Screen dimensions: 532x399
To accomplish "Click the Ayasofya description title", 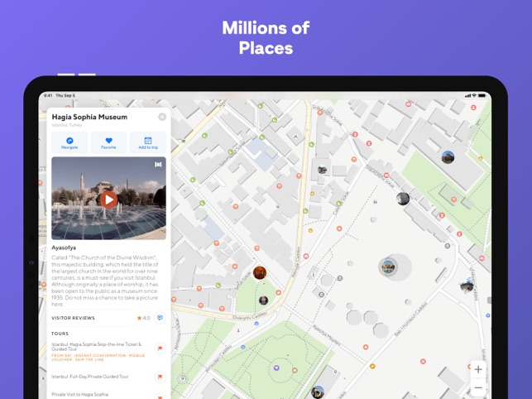I will (64, 248).
